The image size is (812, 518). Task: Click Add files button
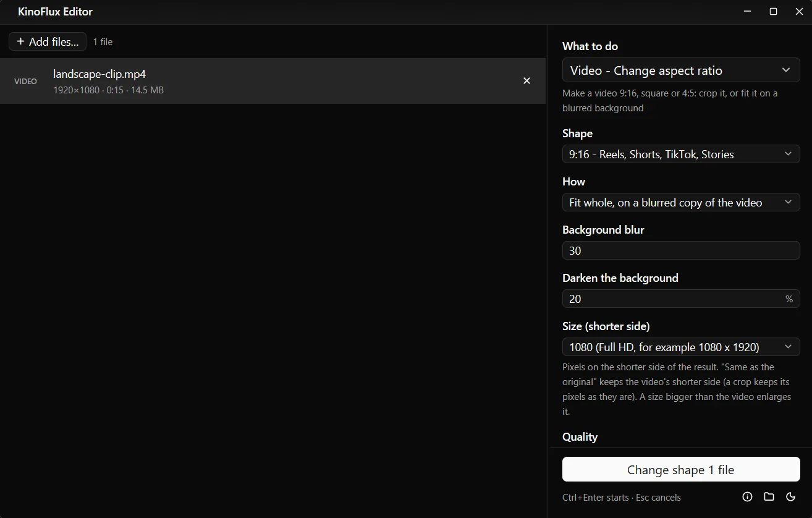pyautogui.click(x=48, y=41)
